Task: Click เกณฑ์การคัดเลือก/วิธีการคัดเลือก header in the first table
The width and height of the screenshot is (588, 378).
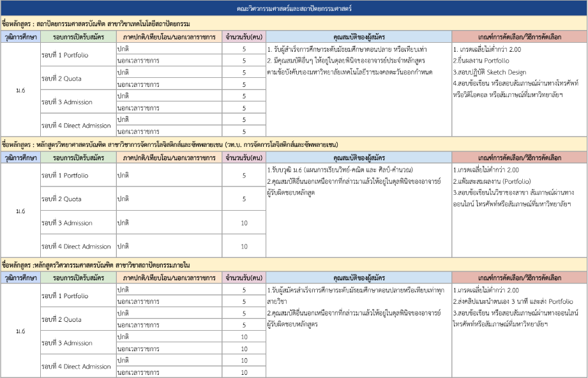Action: pyautogui.click(x=519, y=36)
